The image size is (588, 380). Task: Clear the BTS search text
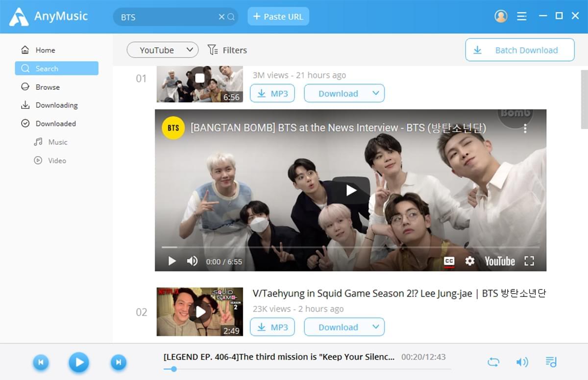221,17
